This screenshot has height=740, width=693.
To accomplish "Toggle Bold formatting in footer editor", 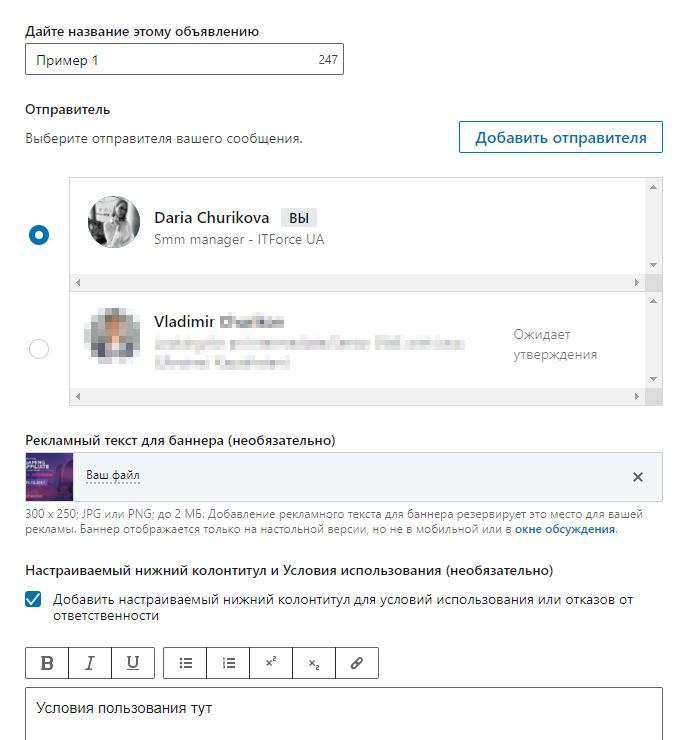I will 47,663.
